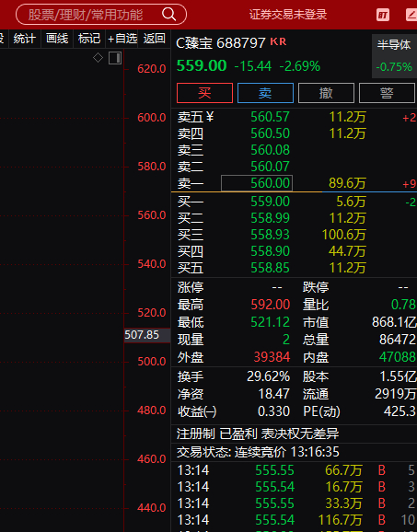
Task: Select 买五 price 558.85
Action: tap(270, 268)
